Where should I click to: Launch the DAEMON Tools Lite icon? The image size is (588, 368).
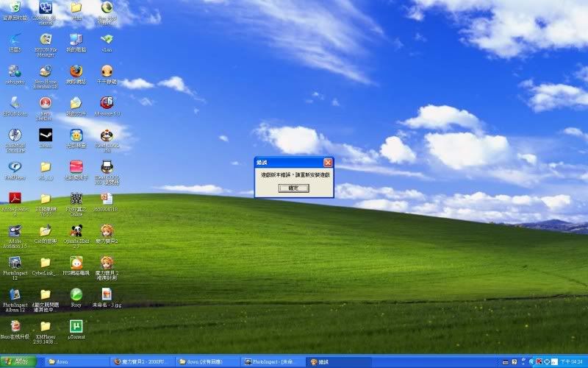click(15, 141)
